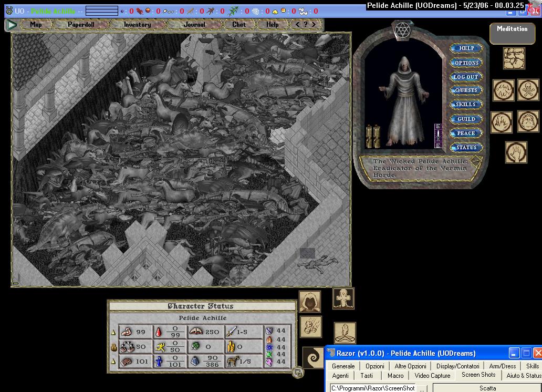Click the Scatta button in Razor
542x392 pixels.
click(487, 388)
